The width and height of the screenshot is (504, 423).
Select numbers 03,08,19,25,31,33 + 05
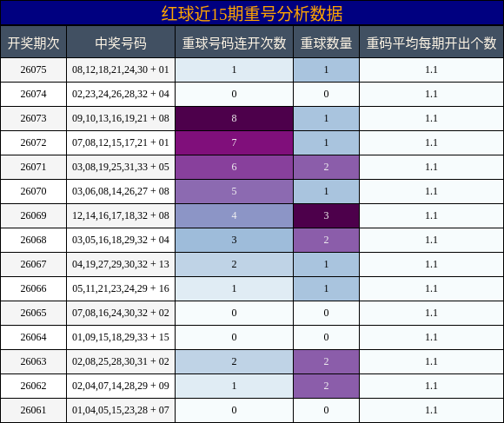[x=121, y=167]
